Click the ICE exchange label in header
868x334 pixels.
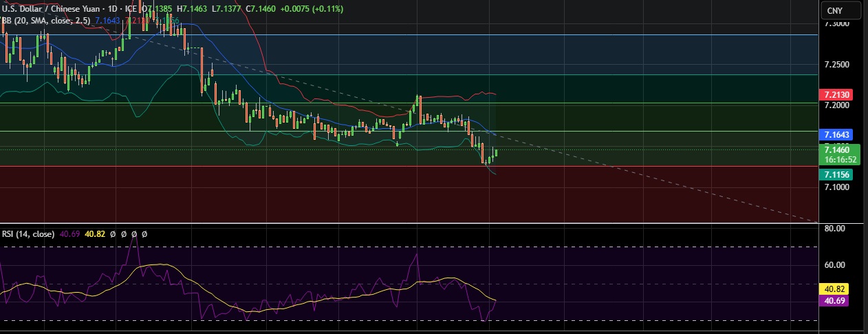click(131, 9)
